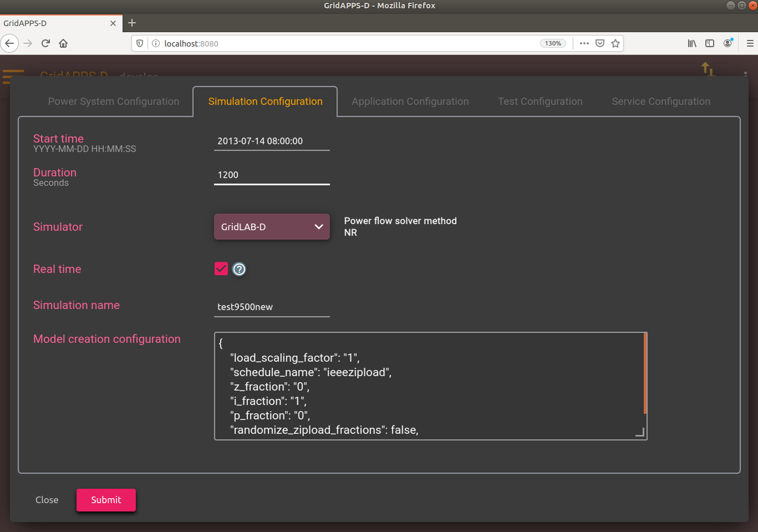Expand the GridLAB-D simulator dropdown

pyautogui.click(x=272, y=227)
